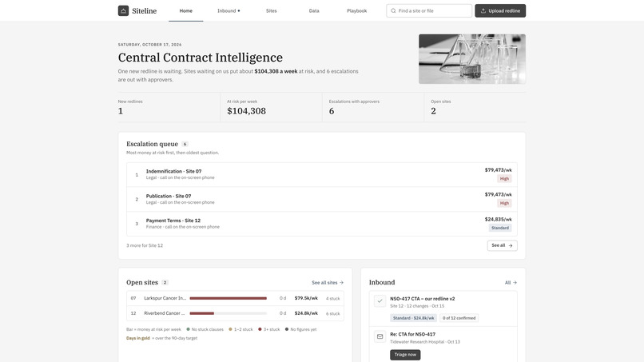Click the Standard badge on Payment Terms row

(500, 228)
